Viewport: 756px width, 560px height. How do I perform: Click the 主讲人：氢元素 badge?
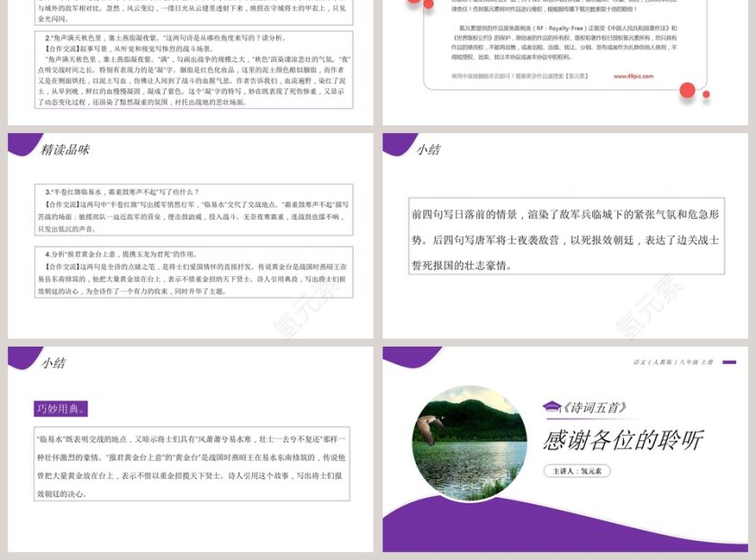tap(576, 471)
